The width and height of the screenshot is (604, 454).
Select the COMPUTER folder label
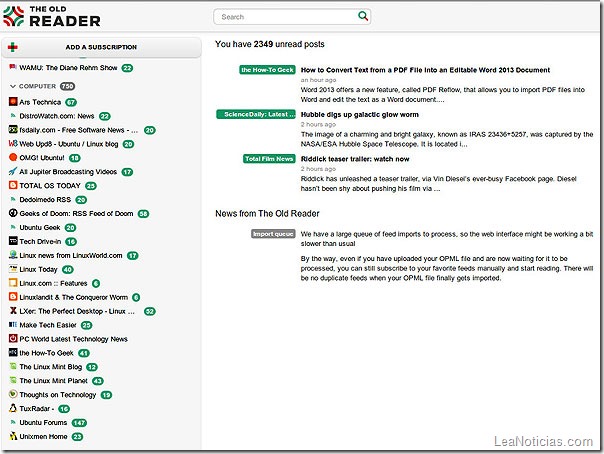click(x=37, y=86)
